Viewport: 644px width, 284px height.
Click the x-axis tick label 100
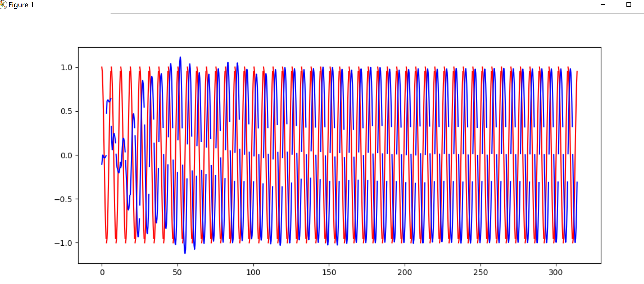(253, 272)
